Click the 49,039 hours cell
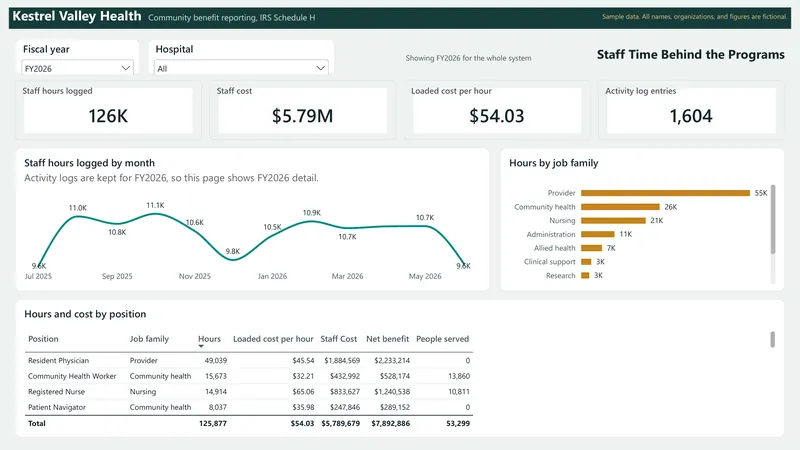800x450 pixels. click(x=216, y=360)
